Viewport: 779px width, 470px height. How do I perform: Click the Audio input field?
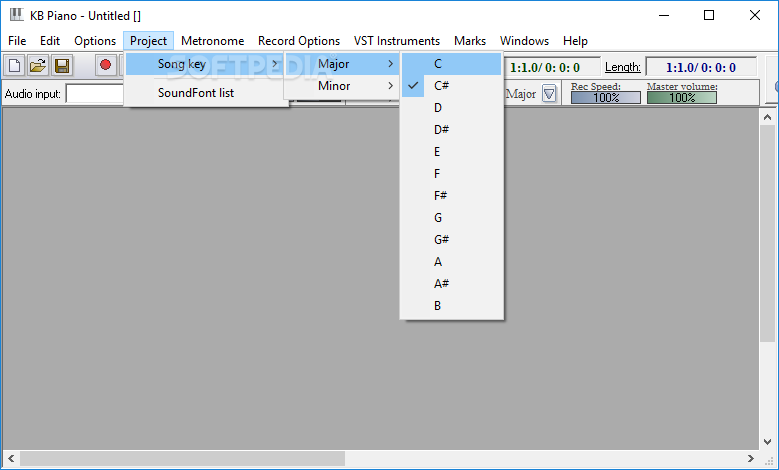(94, 93)
